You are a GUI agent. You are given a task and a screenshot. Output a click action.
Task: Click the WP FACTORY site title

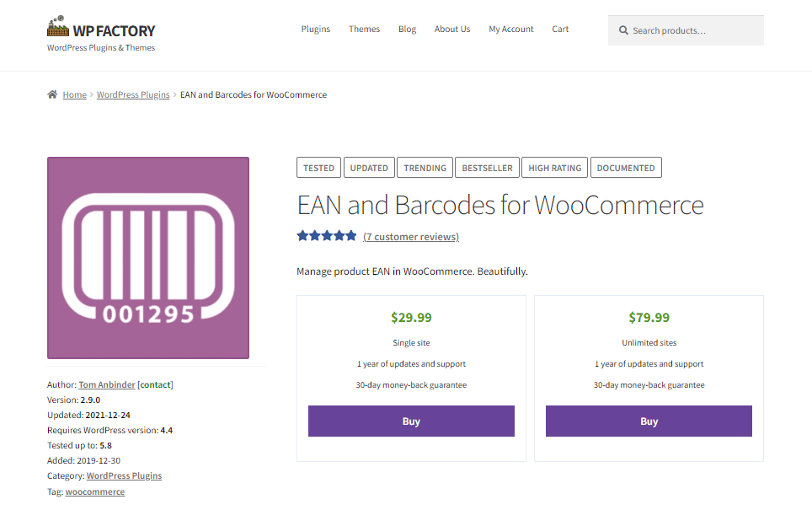pos(114,31)
